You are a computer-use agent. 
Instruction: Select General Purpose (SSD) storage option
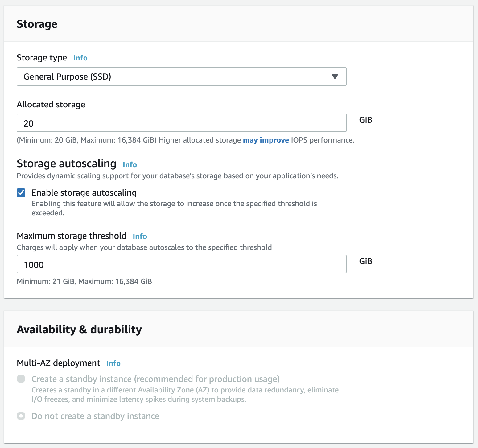[x=181, y=77]
